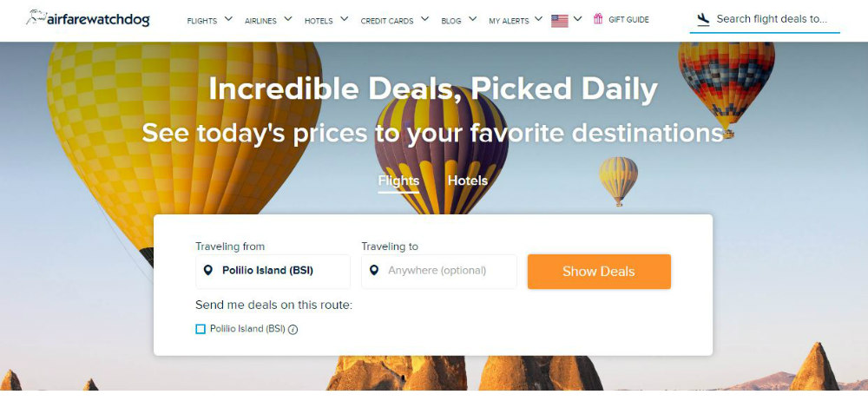Check the Polilio Island (BSI) deals checkbox
The width and height of the screenshot is (868, 401).
pyautogui.click(x=201, y=329)
